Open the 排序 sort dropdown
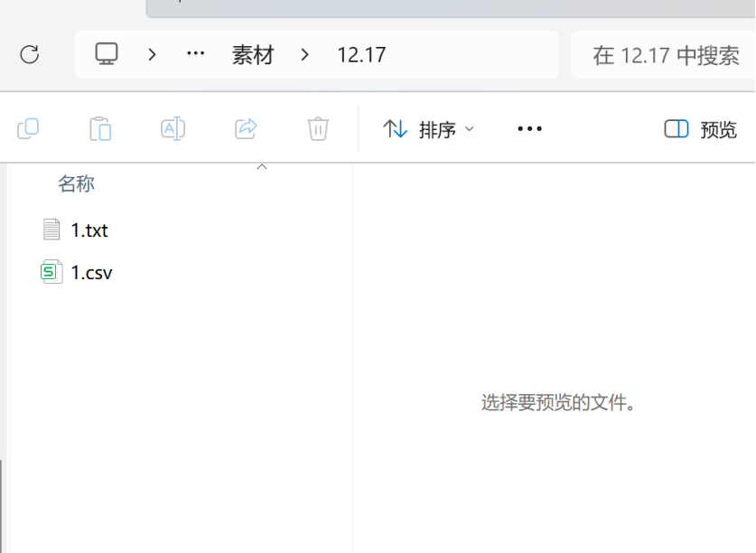The image size is (756, 553). [x=429, y=129]
